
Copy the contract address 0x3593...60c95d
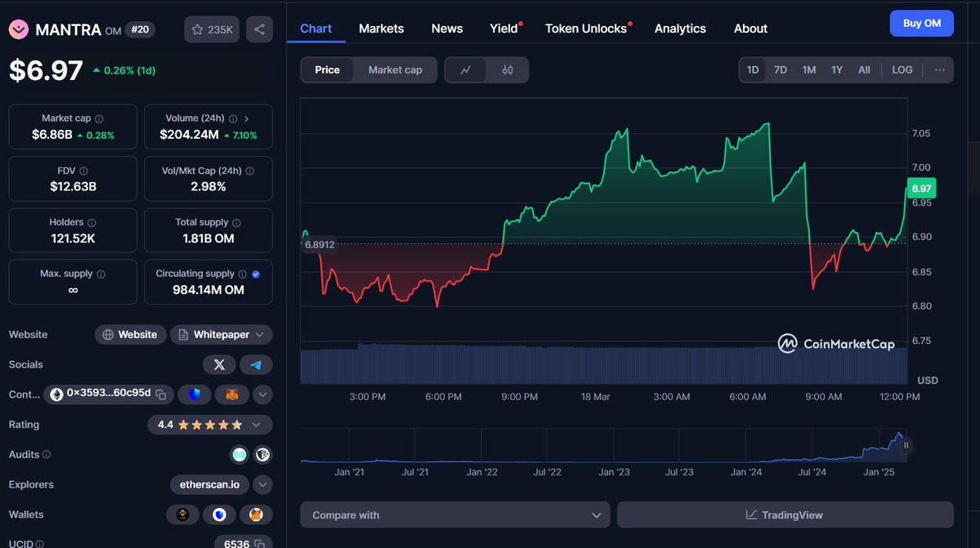point(161,394)
